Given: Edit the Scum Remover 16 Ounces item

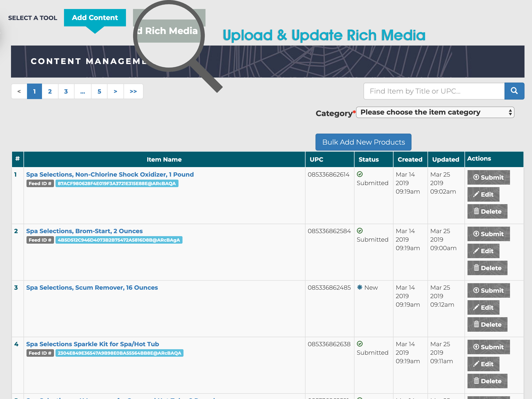Looking at the screenshot, I should [483, 307].
